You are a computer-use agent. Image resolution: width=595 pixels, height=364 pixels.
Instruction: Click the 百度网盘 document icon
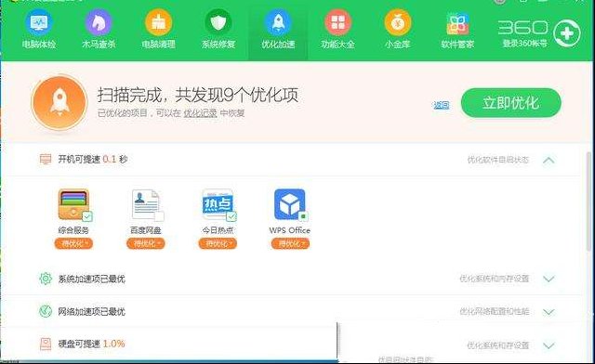click(x=145, y=204)
